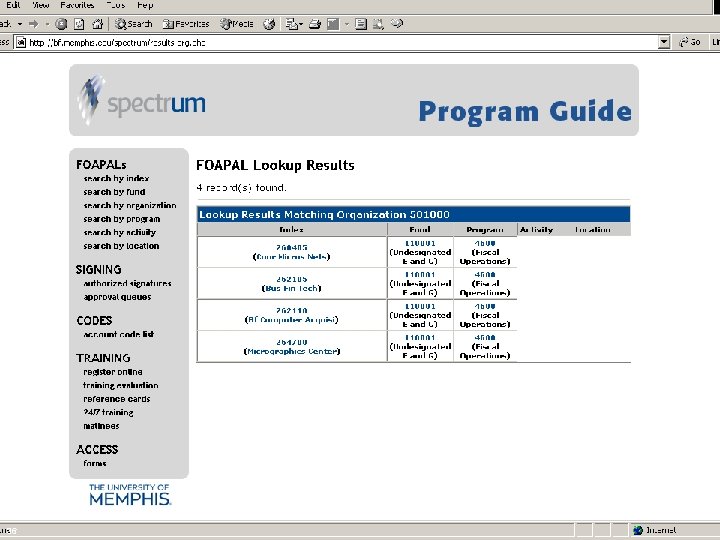Open the Tools menu
The image size is (720, 540).
tap(116, 5)
